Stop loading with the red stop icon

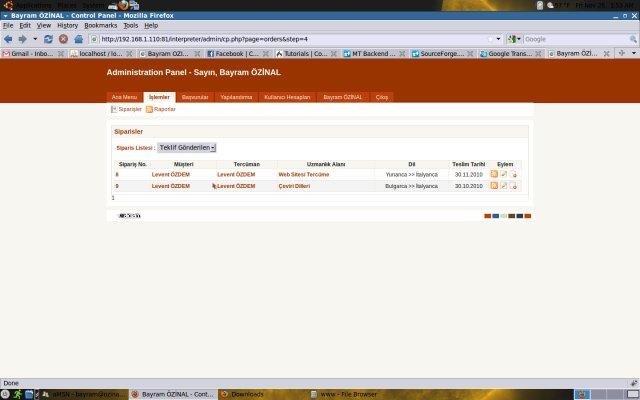point(63,39)
